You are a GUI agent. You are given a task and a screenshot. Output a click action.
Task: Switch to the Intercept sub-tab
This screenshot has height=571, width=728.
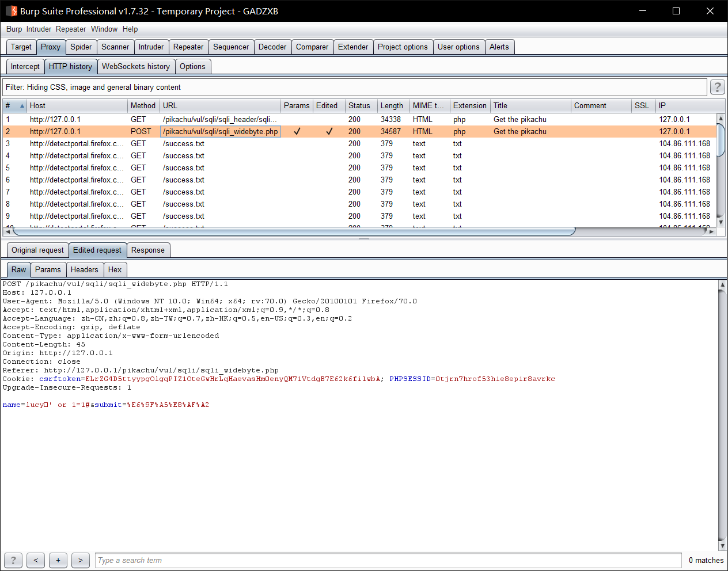[25, 67]
